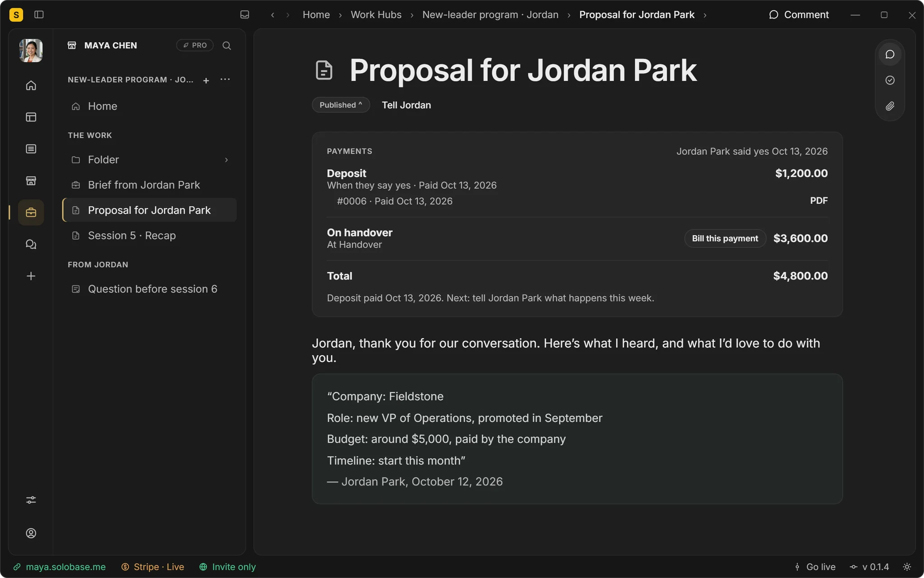Open hub three-dots more menu
Viewport: 924px width, 578px height.
(x=225, y=79)
